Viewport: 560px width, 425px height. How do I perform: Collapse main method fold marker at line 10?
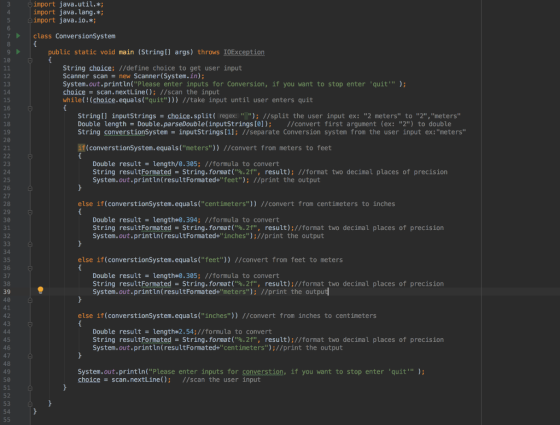(30, 60)
